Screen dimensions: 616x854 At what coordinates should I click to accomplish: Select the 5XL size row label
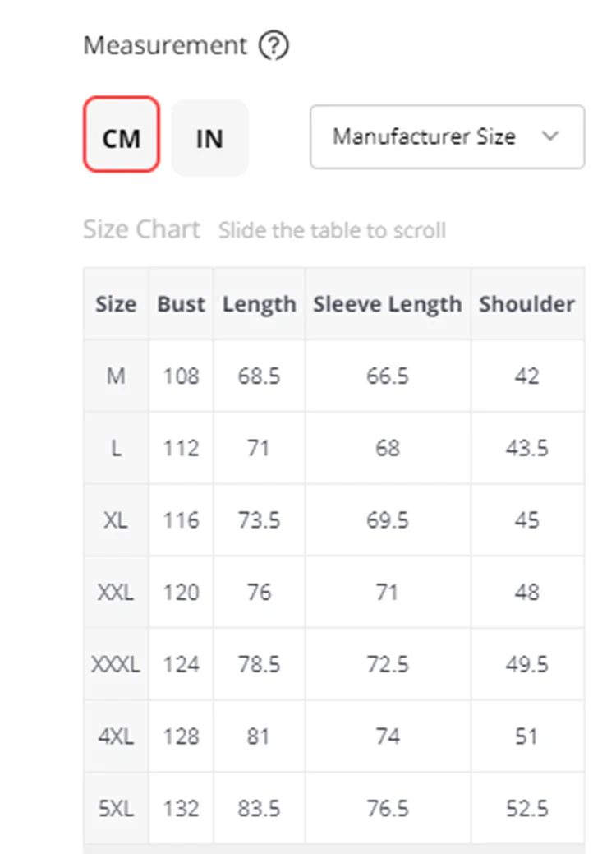pos(116,808)
